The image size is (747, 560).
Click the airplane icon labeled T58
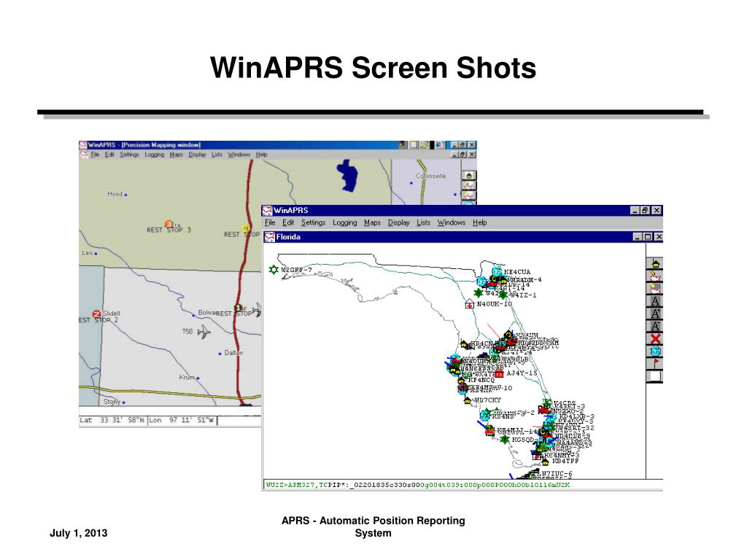(204, 332)
